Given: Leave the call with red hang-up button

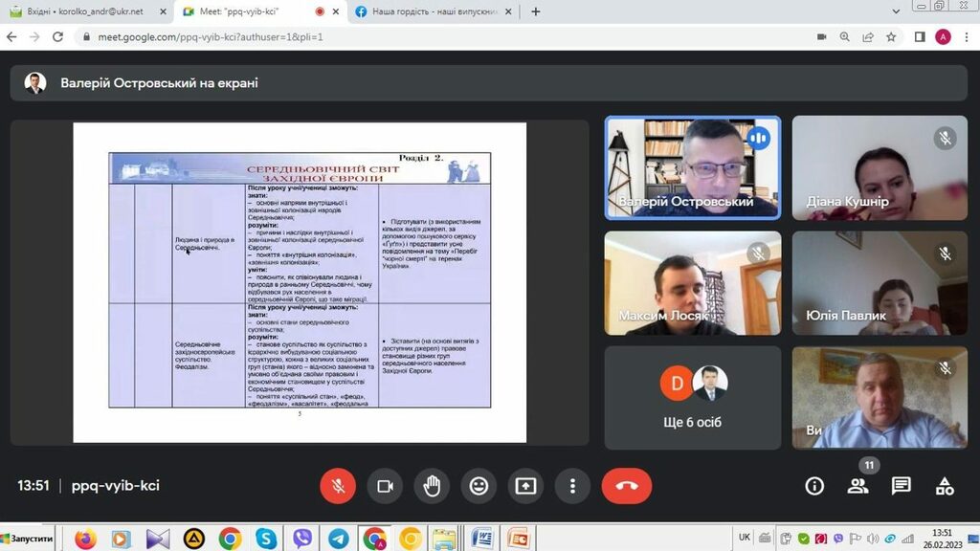Looking at the screenshot, I should point(627,486).
